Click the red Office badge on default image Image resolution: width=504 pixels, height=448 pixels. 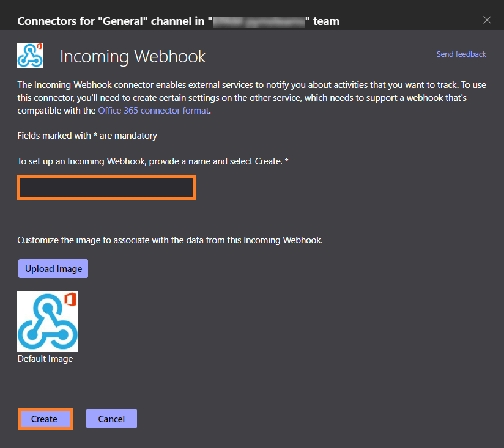coord(69,301)
